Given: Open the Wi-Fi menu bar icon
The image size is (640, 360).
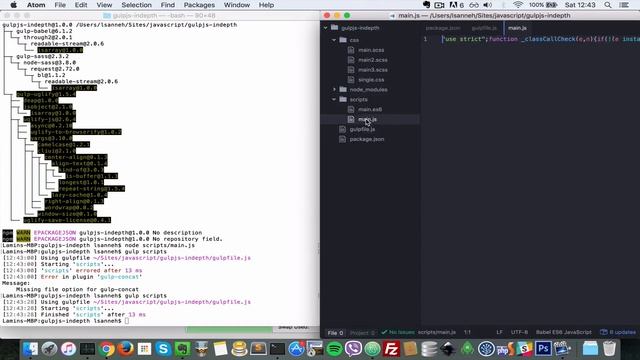Looking at the screenshot, I should point(518,5).
